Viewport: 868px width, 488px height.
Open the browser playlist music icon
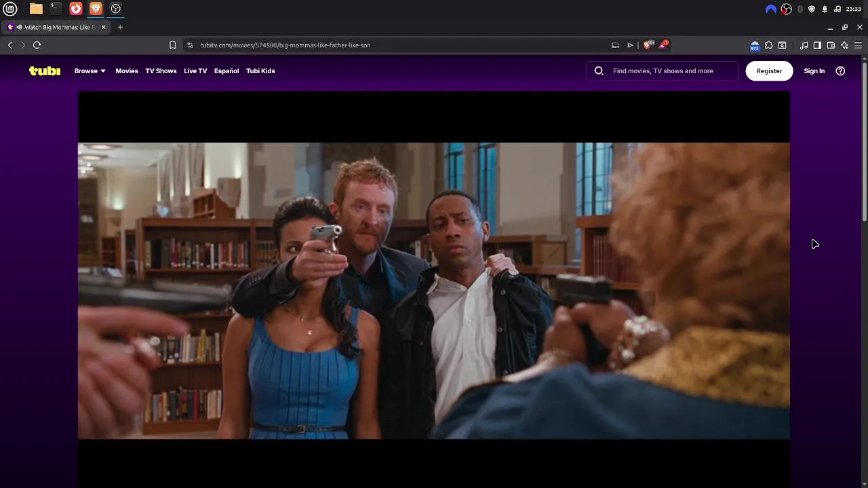click(x=804, y=45)
